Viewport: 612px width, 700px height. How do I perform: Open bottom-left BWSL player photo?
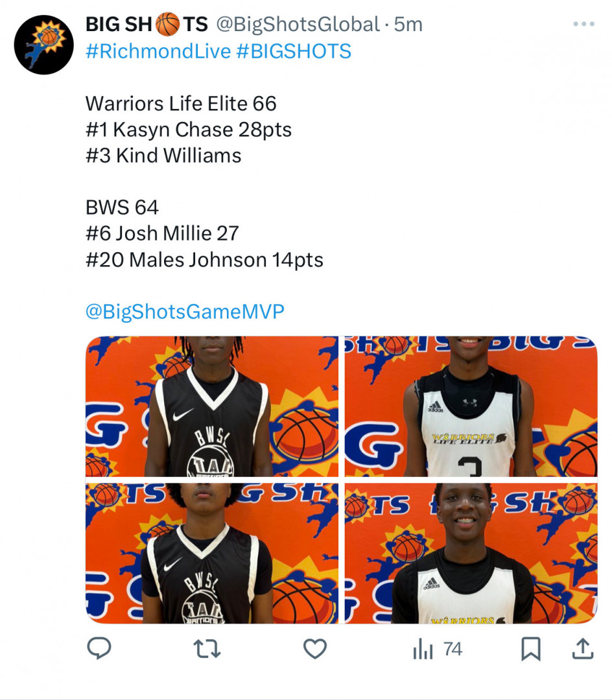pos(212,553)
